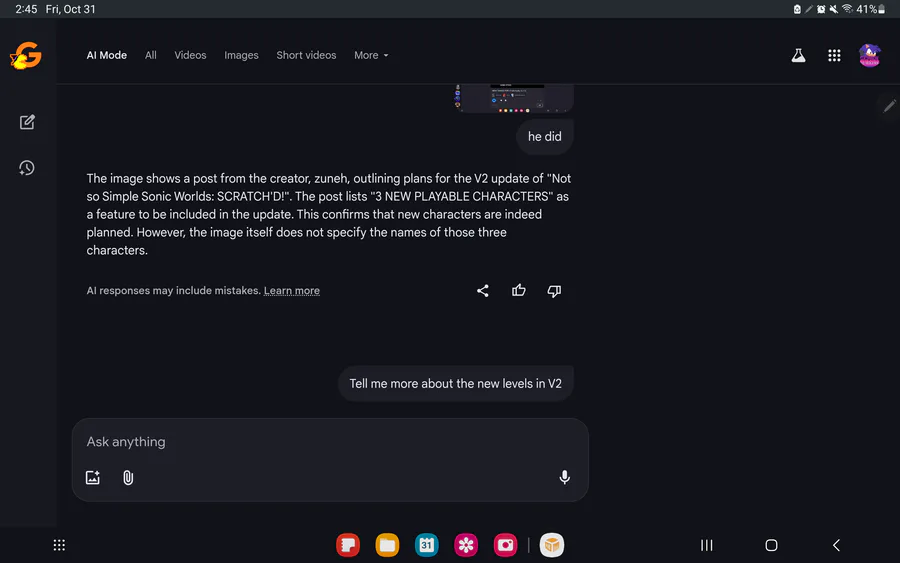900x563 pixels.
Task: Open the cube app in taskbar
Action: tap(552, 545)
